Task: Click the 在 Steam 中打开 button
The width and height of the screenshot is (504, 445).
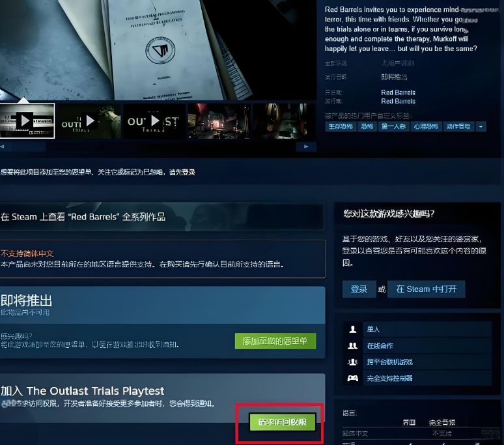Action: pyautogui.click(x=426, y=289)
